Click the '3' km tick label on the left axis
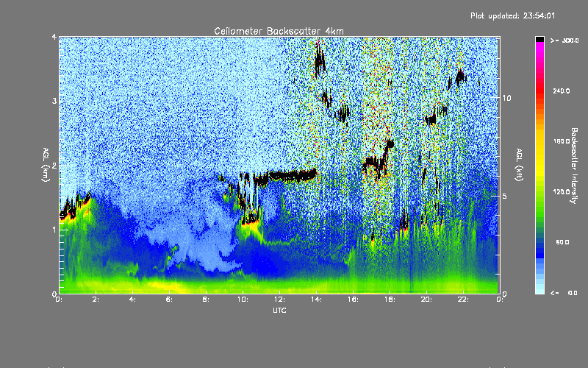 pyautogui.click(x=54, y=101)
